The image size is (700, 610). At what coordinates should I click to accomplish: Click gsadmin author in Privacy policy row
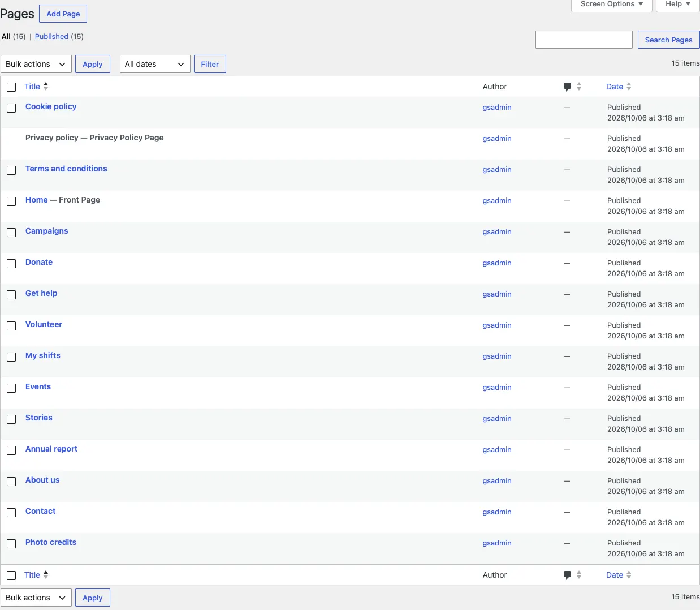point(497,138)
